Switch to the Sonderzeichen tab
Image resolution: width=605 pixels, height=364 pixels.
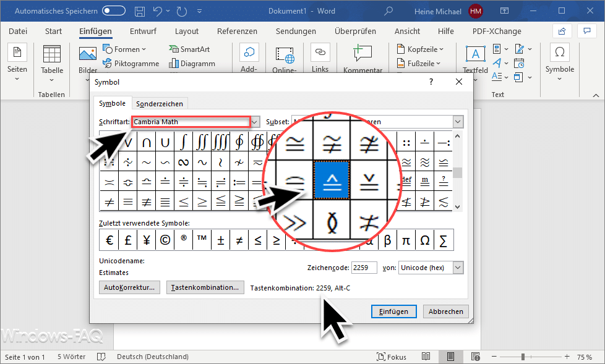coord(160,104)
